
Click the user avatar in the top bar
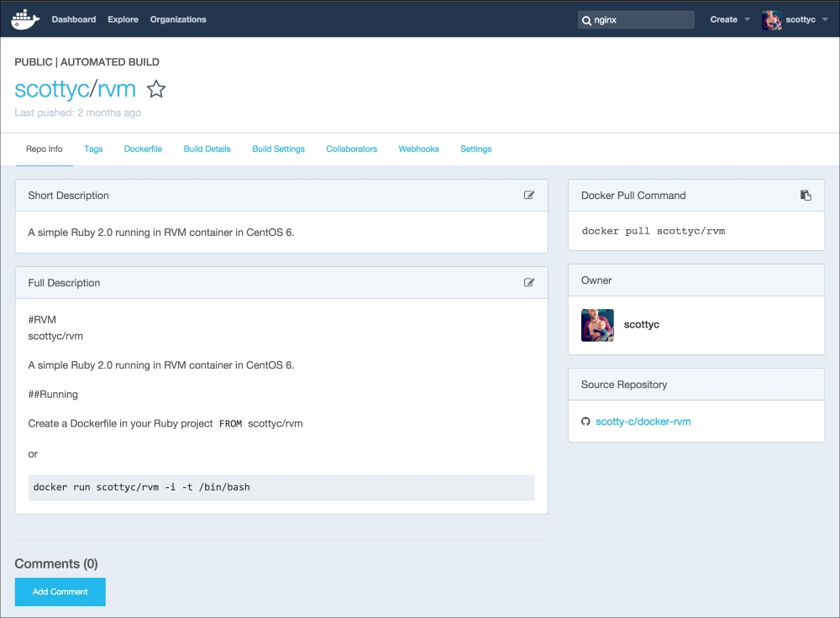coord(771,19)
